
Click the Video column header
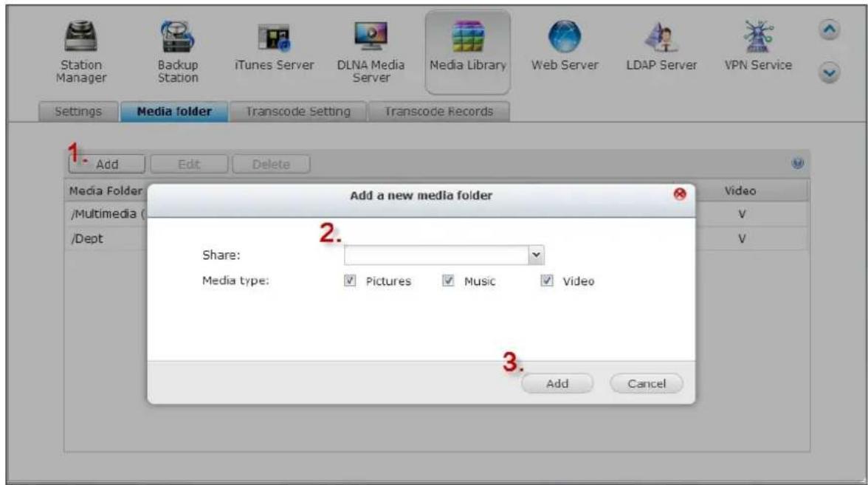tap(740, 190)
